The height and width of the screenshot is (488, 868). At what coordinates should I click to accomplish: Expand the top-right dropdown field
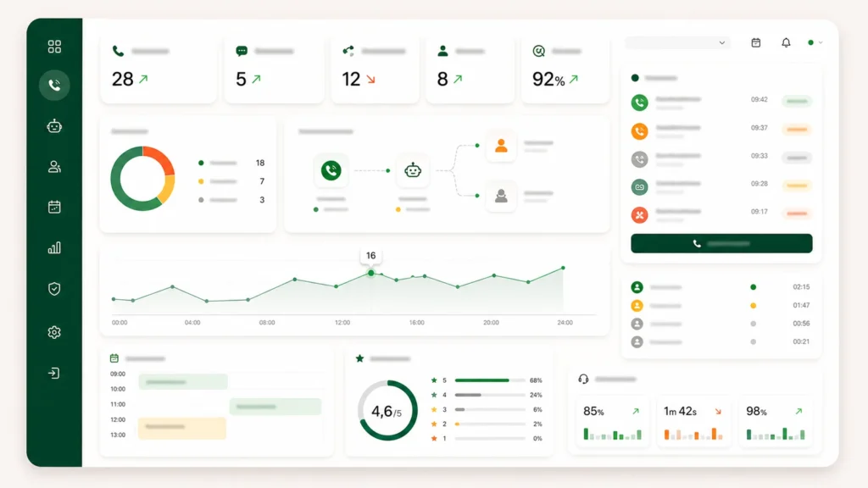tap(677, 42)
